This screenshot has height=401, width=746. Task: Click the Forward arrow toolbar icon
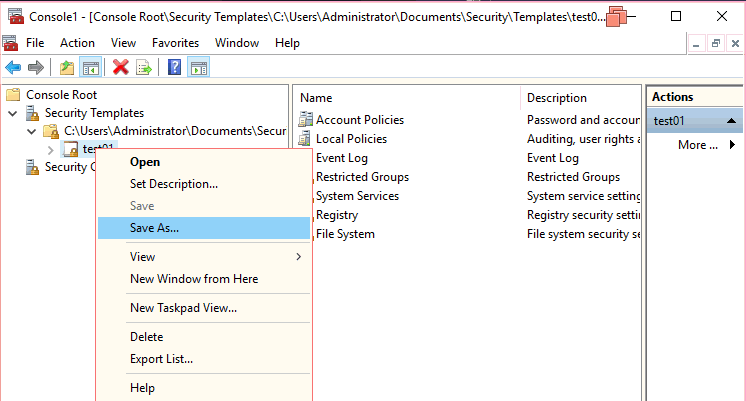coord(36,68)
